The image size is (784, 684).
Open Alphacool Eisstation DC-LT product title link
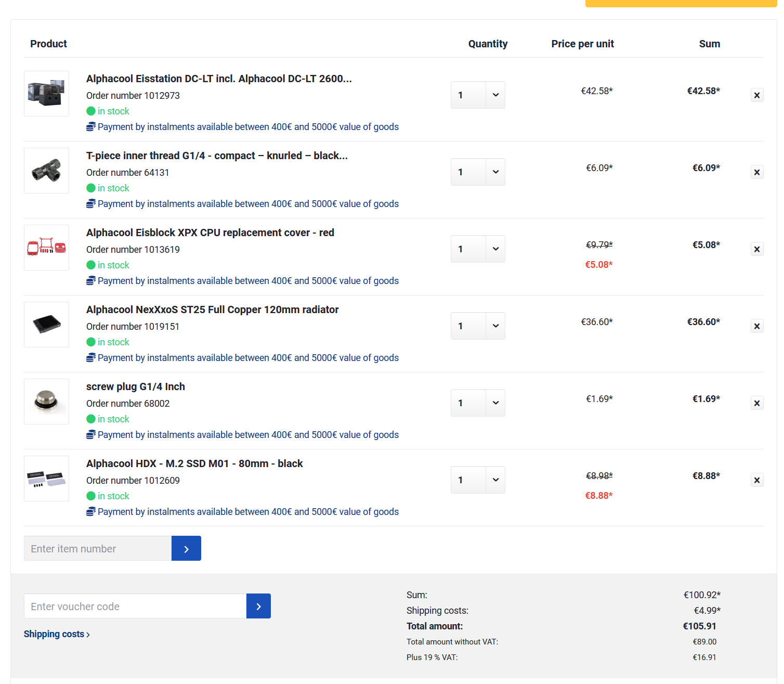coord(219,79)
